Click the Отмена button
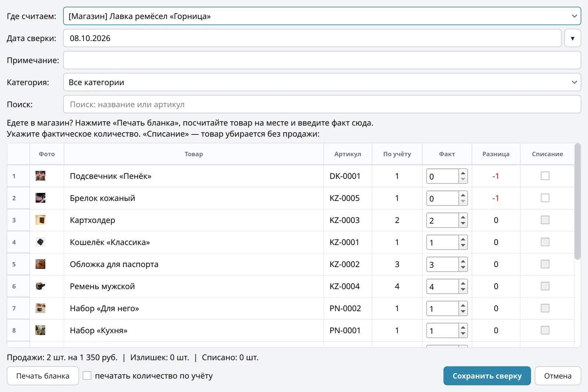The width and height of the screenshot is (588, 392). [558, 376]
